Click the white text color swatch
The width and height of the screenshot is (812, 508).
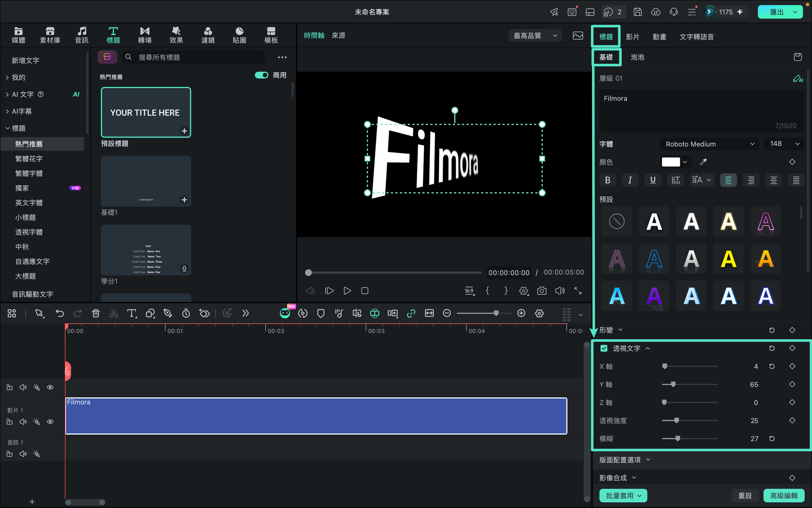[x=670, y=162]
